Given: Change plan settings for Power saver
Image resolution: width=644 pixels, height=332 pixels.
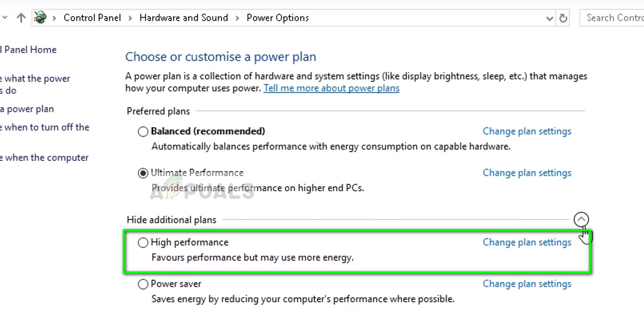Looking at the screenshot, I should [527, 284].
